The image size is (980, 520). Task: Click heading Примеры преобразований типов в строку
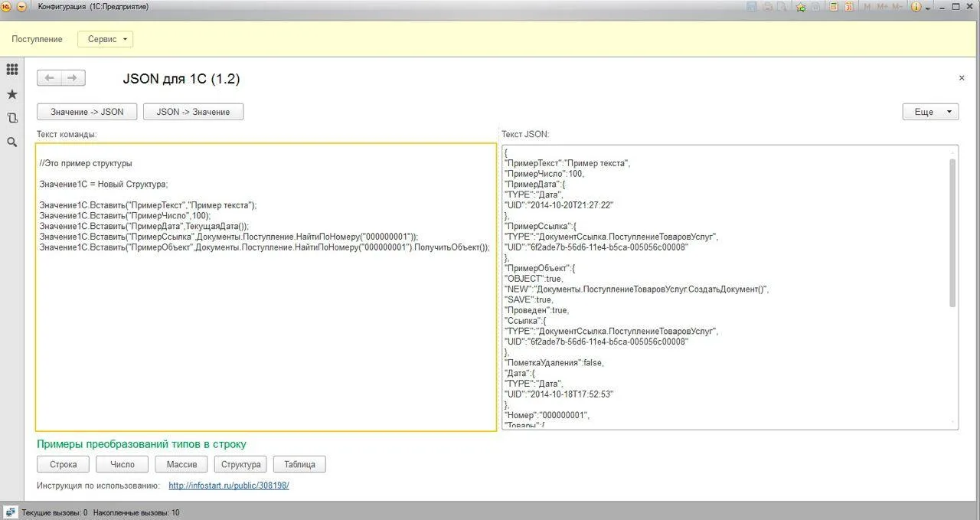(x=142, y=444)
